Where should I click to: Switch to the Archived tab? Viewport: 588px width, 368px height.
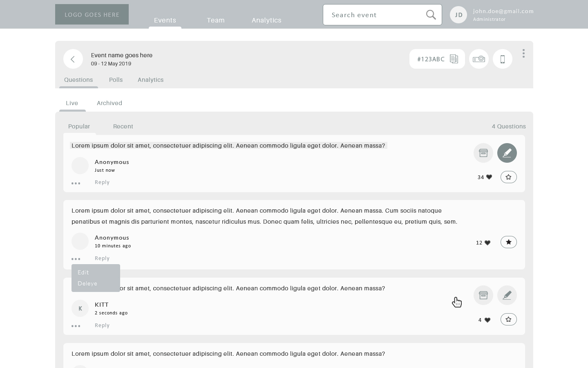[109, 103]
